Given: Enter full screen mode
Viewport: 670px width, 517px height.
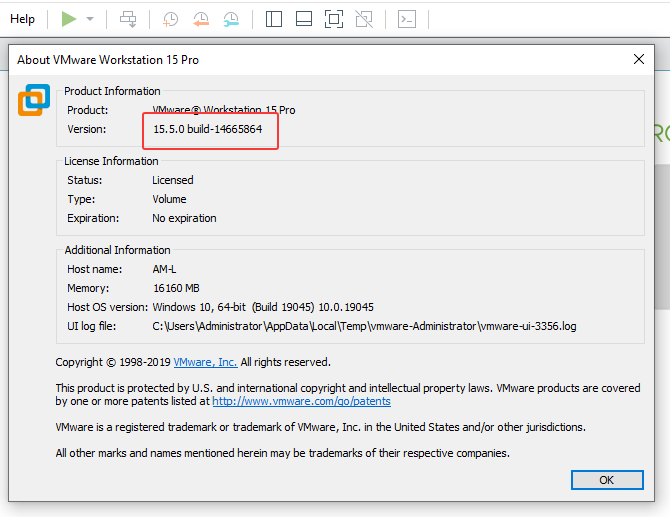Looking at the screenshot, I should point(334,19).
